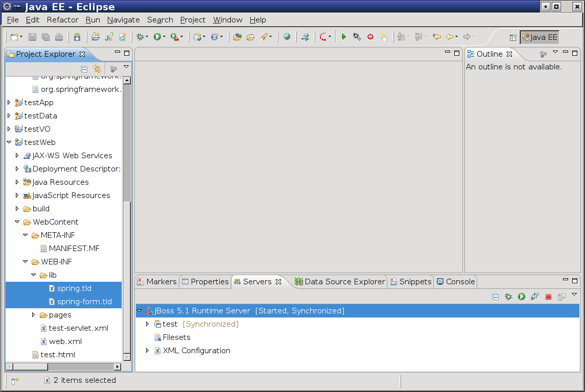Click the green Resume arrow in toolbar
The height and width of the screenshot is (392, 585).
click(x=344, y=37)
